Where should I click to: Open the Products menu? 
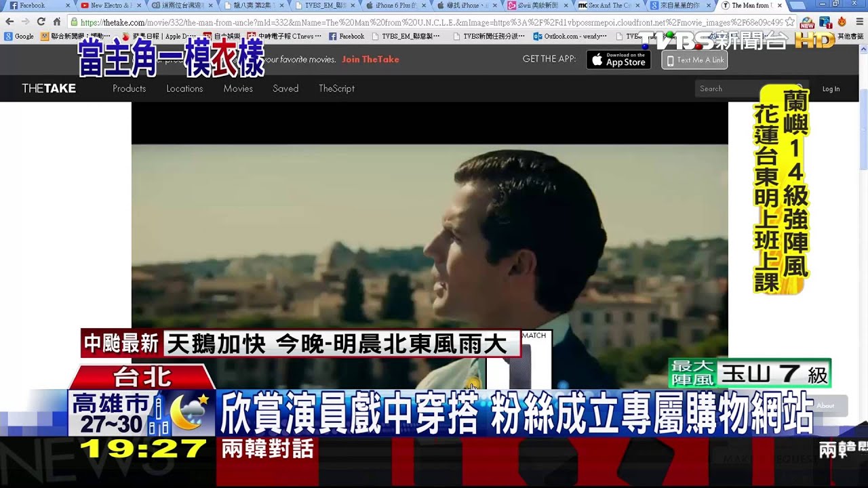[x=129, y=88]
